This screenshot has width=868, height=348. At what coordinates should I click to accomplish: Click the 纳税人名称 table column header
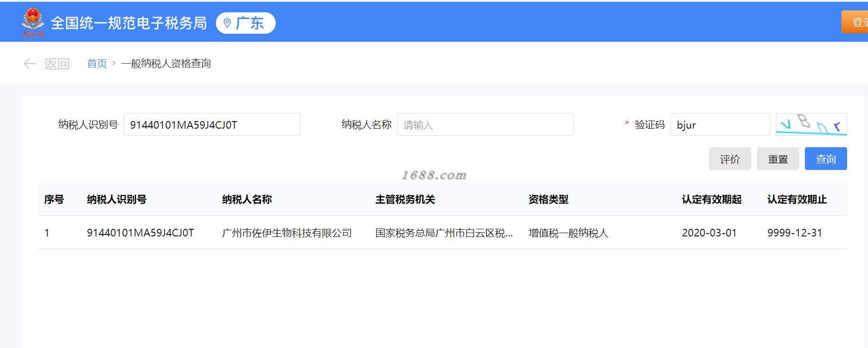click(247, 199)
